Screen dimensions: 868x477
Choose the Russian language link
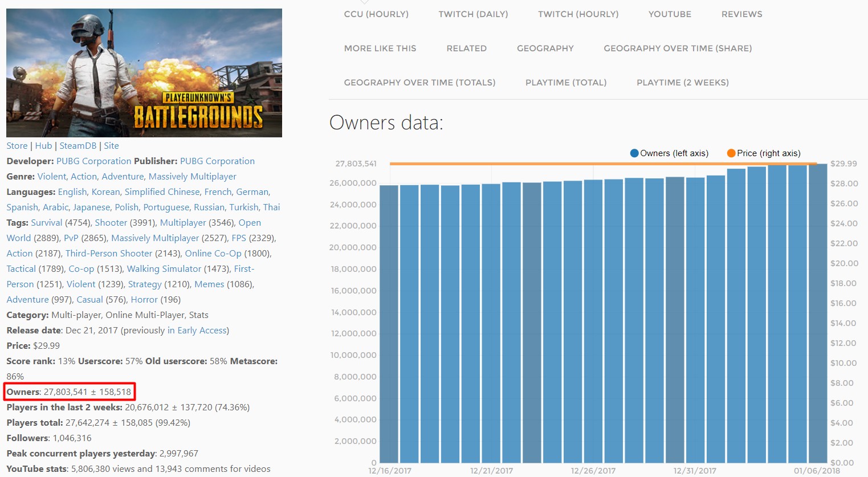coord(209,207)
